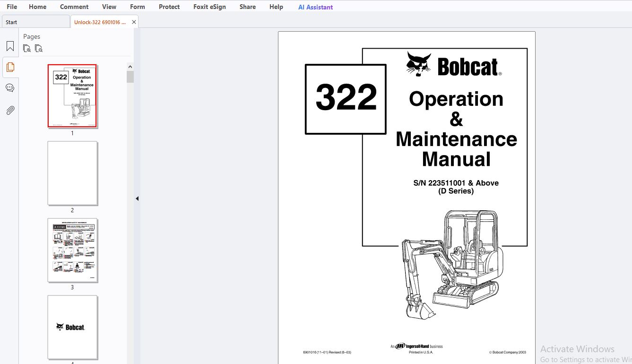Image resolution: width=632 pixels, height=364 pixels.
Task: Click the "6901016 (11-01) Revised (6-03)" text
Action: click(327, 352)
